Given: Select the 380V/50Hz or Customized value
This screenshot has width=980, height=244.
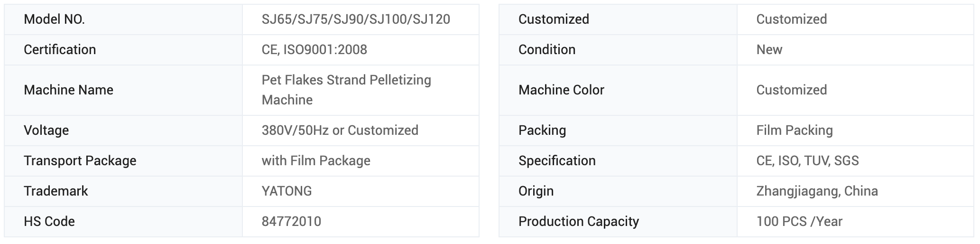Looking at the screenshot, I should click(x=340, y=131).
